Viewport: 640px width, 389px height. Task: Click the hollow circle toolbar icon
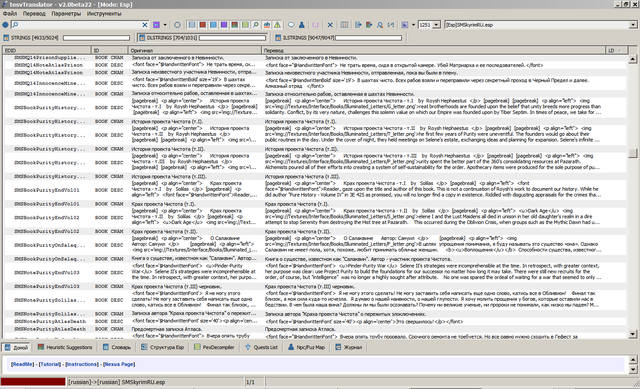point(177,25)
